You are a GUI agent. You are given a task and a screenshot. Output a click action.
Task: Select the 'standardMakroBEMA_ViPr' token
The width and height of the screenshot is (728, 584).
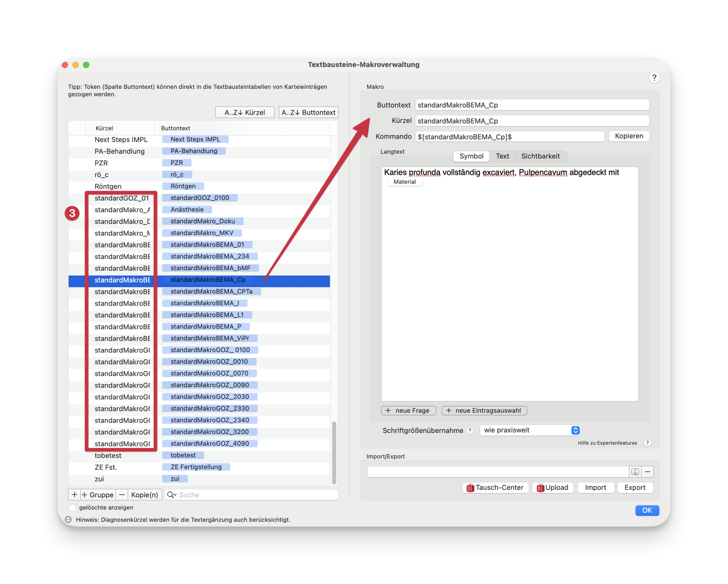(x=210, y=338)
